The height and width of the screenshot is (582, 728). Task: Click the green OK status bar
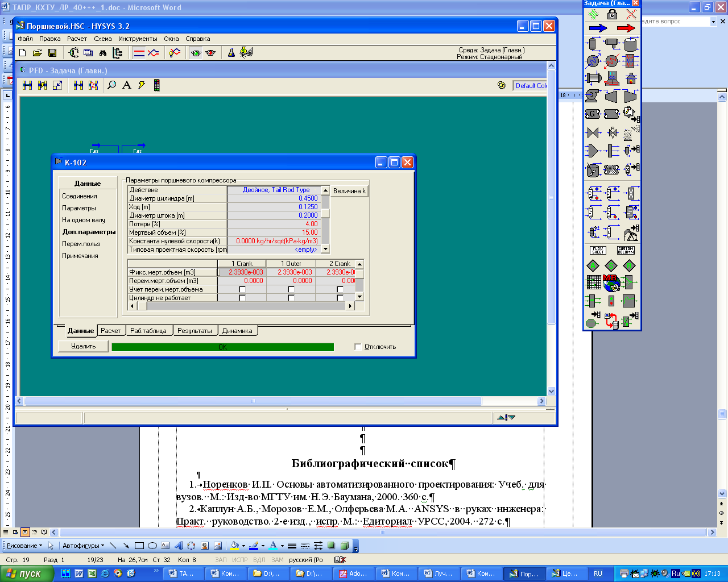[x=223, y=347]
